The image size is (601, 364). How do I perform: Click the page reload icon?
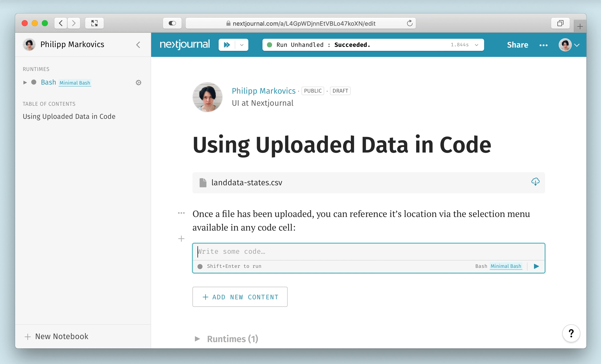[410, 23]
